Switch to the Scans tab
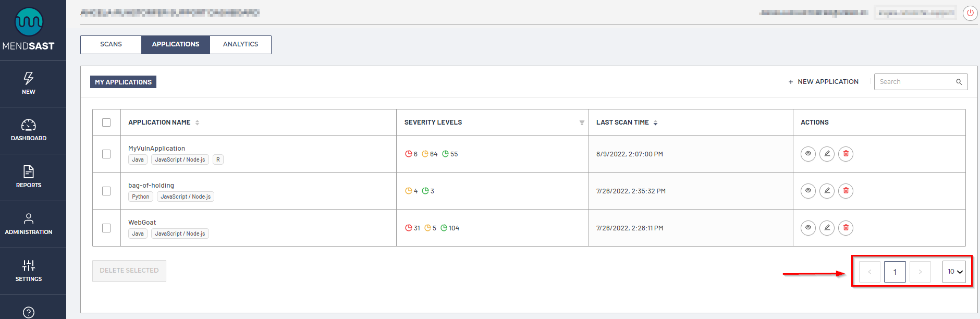 pyautogui.click(x=111, y=44)
